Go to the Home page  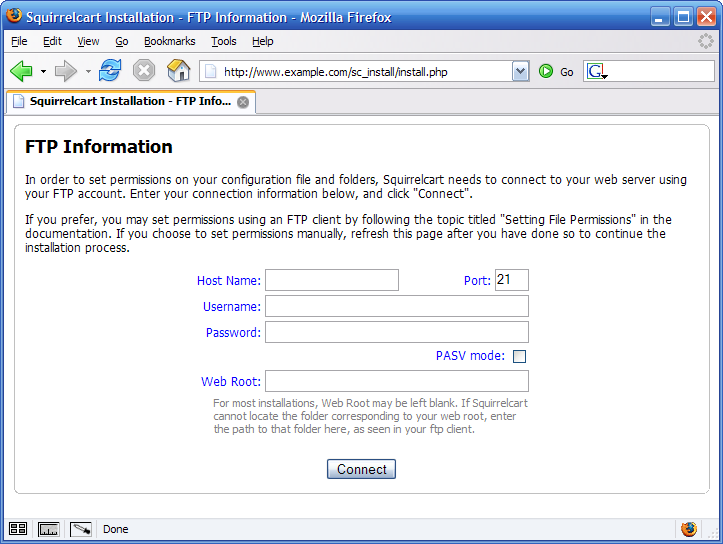coord(178,71)
